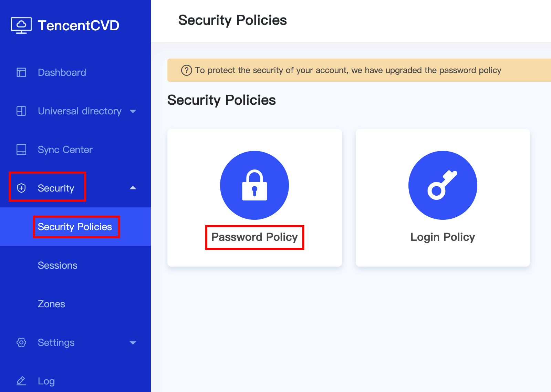551x392 pixels.
Task: Expand the Settings submenu arrow
Action: pos(133,343)
